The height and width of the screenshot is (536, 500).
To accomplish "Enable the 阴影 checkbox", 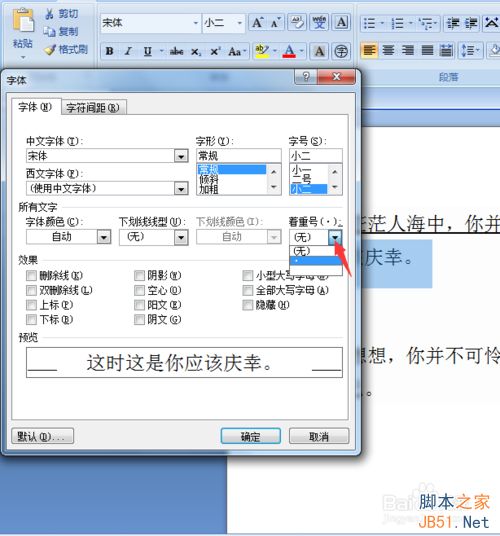I will (139, 276).
